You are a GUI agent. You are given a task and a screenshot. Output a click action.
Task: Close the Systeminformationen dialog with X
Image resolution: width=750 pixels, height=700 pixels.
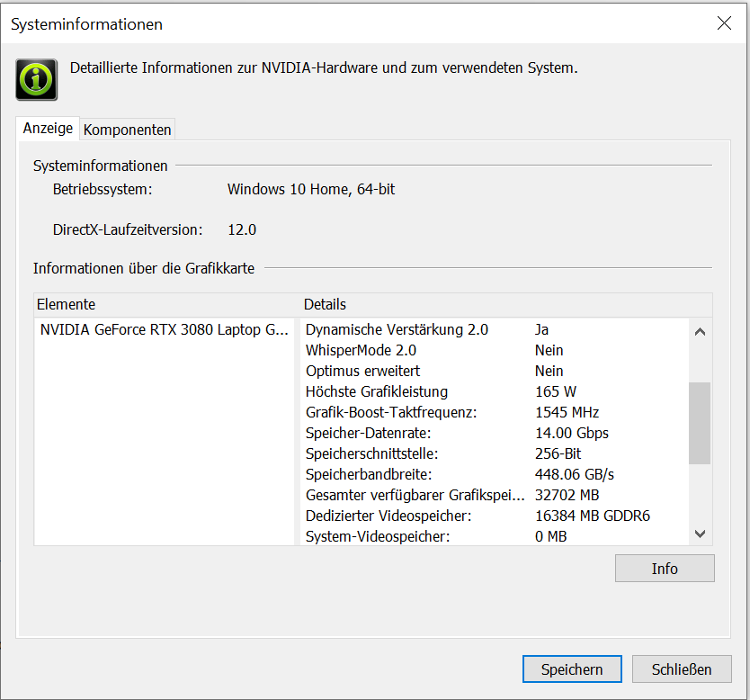click(724, 23)
